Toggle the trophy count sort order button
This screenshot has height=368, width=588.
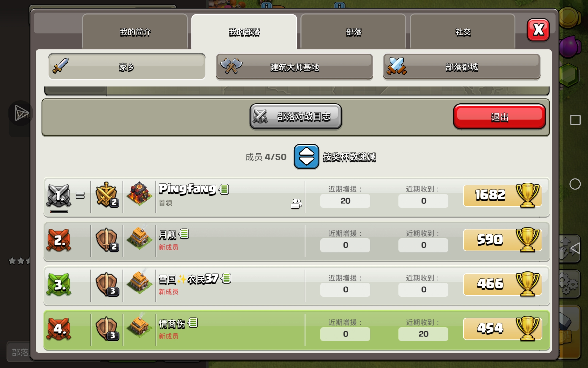coord(306,156)
